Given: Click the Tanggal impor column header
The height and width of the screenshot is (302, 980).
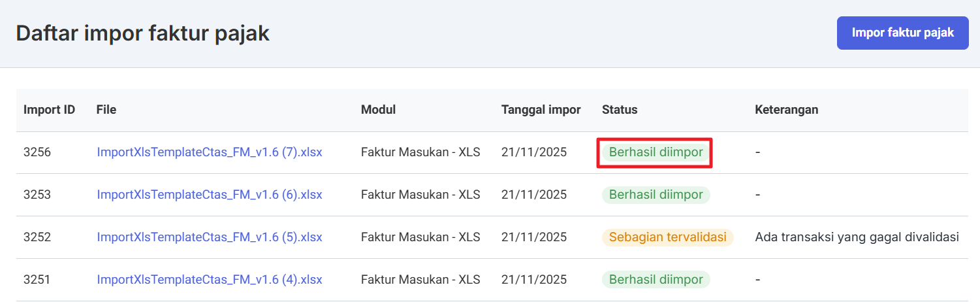Looking at the screenshot, I should 541,110.
